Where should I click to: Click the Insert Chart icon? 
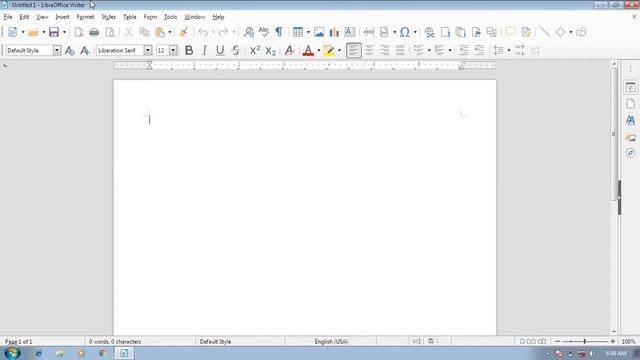[334, 32]
